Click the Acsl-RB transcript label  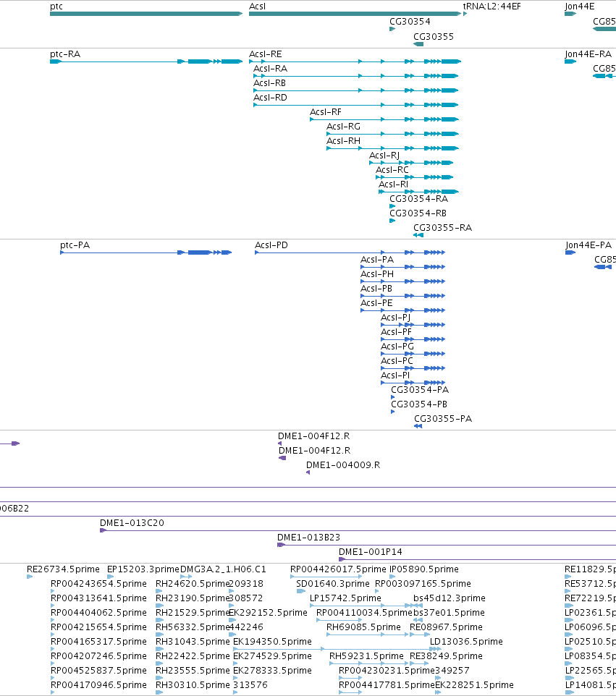point(269,83)
